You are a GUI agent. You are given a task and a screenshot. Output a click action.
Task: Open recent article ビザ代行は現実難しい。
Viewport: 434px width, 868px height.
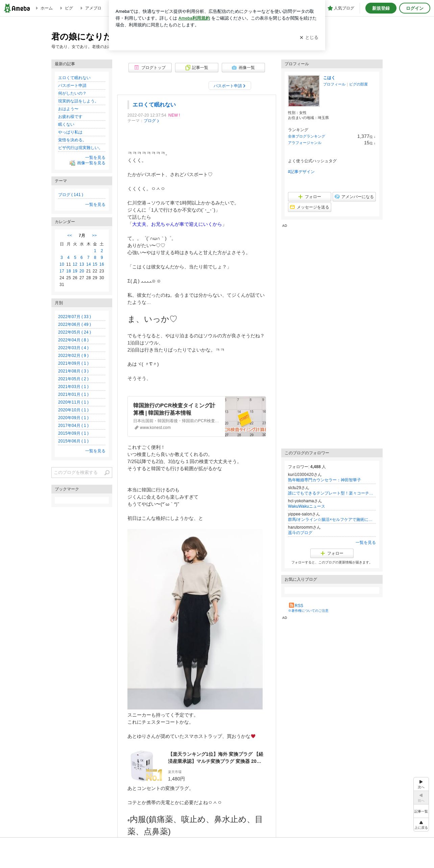[80, 148]
